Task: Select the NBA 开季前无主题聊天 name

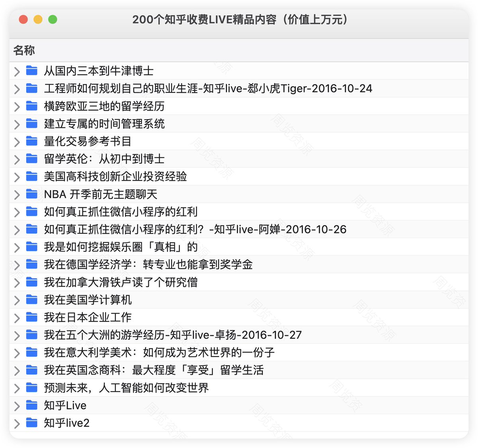Action: tap(101, 194)
